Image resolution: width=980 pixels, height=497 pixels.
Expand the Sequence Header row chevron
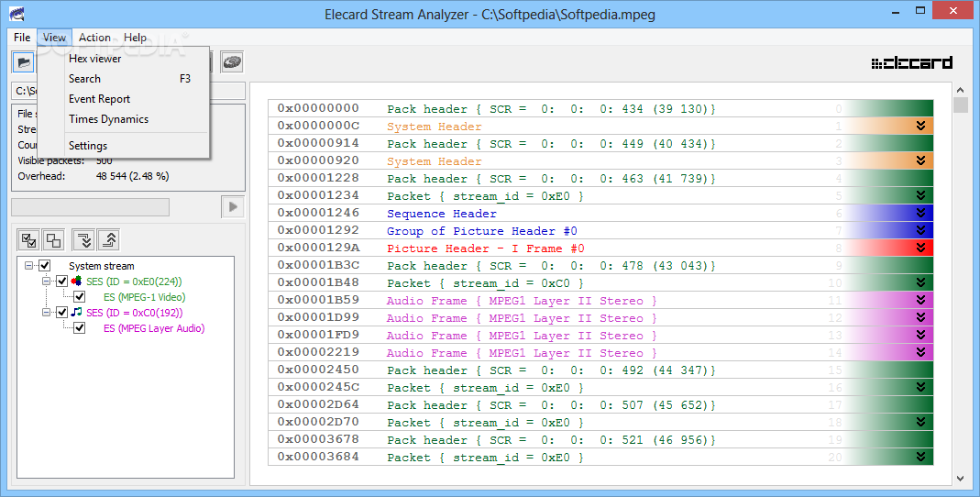[x=920, y=213]
